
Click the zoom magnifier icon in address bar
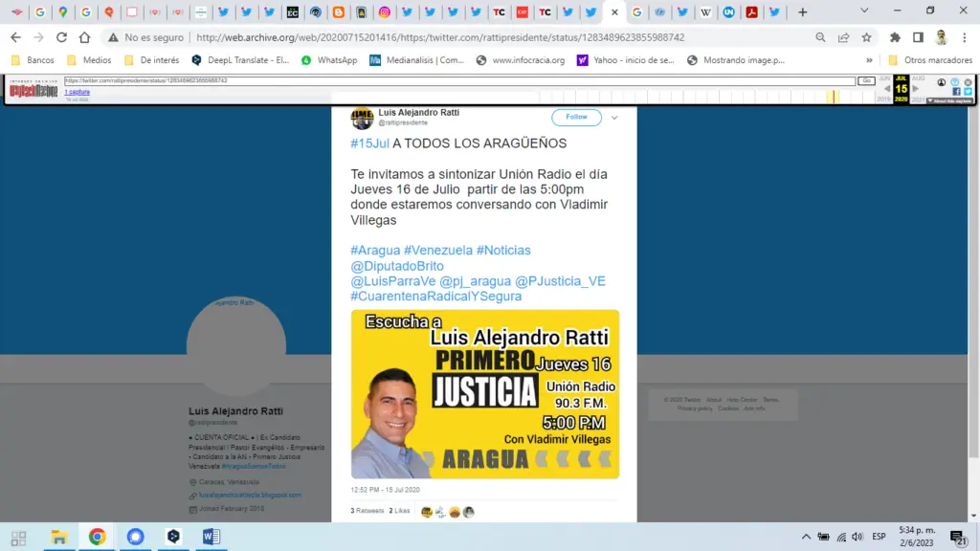[x=821, y=37]
